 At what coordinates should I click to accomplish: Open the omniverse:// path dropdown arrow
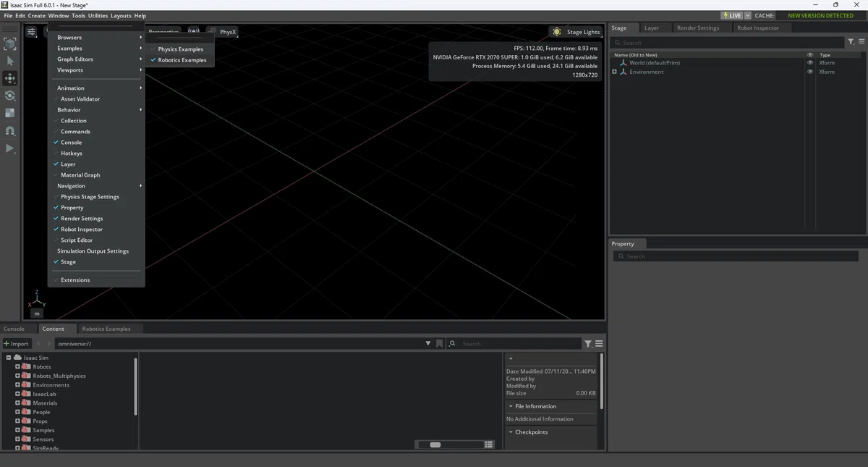428,344
